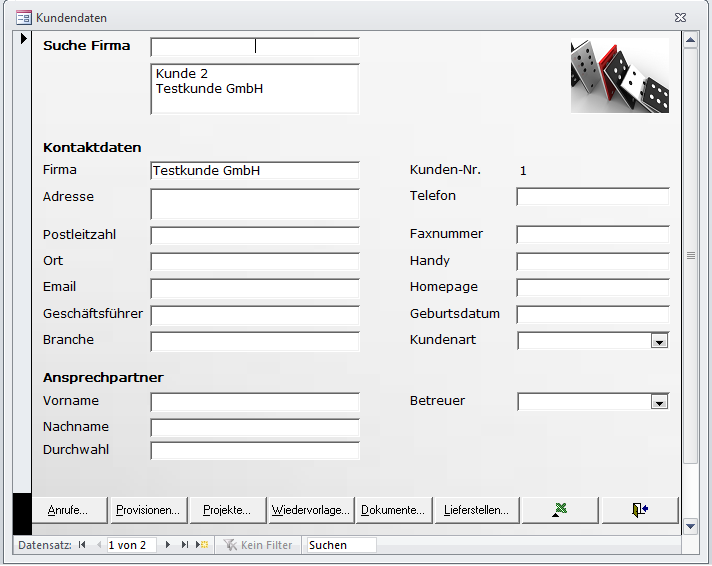
Task: Create a new blank record
Action: click(202, 545)
